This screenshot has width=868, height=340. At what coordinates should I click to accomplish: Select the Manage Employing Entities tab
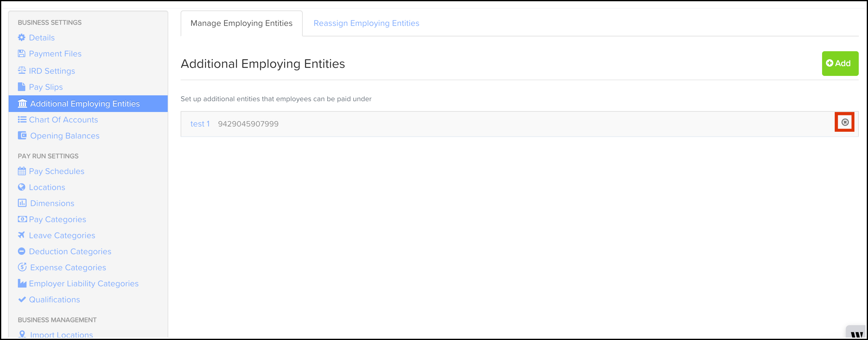click(241, 23)
